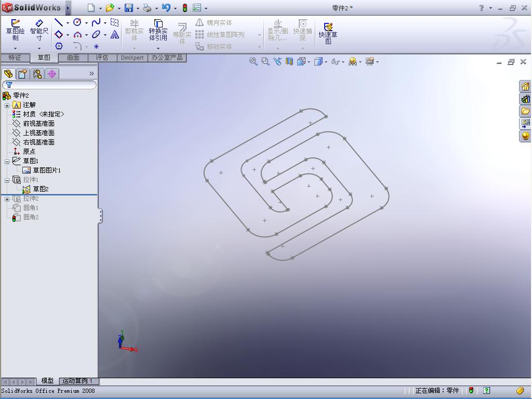Image resolution: width=532 pixels, height=399 pixels.
Task: Open the Design Library panel icon
Action: pyautogui.click(x=525, y=99)
